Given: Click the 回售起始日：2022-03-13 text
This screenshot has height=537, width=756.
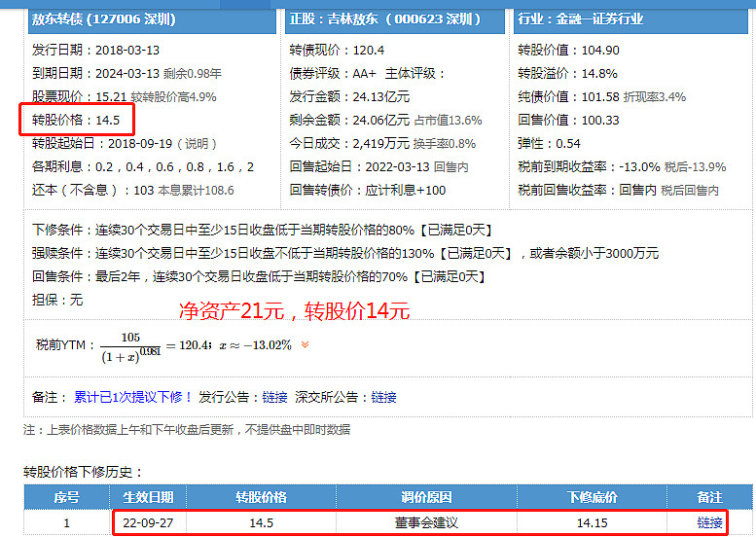Looking at the screenshot, I should click(x=359, y=166).
